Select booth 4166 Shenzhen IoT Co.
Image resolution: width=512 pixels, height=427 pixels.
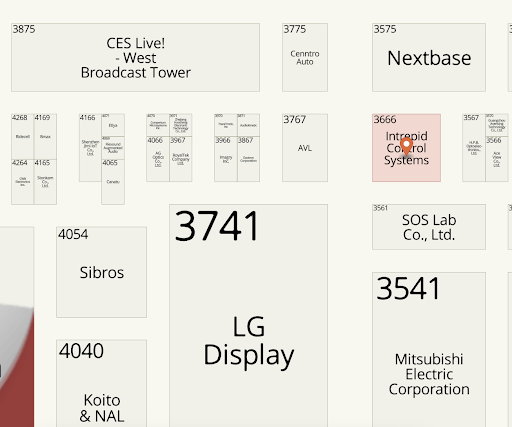tap(90, 148)
